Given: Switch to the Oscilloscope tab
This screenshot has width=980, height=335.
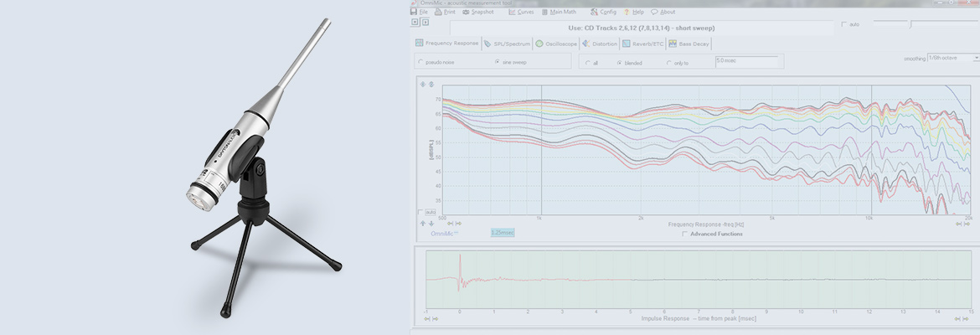Looking at the screenshot, I should pos(556,44).
